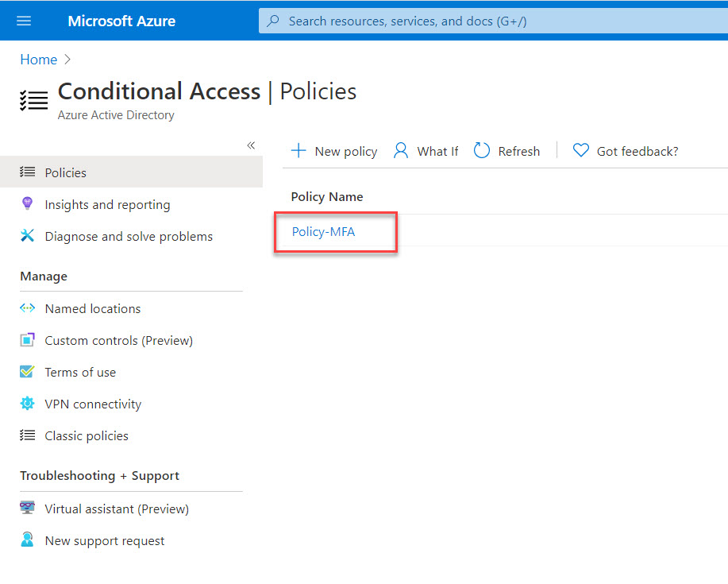Open Classic policies list icon
The height and width of the screenshot is (584, 728).
point(28,435)
